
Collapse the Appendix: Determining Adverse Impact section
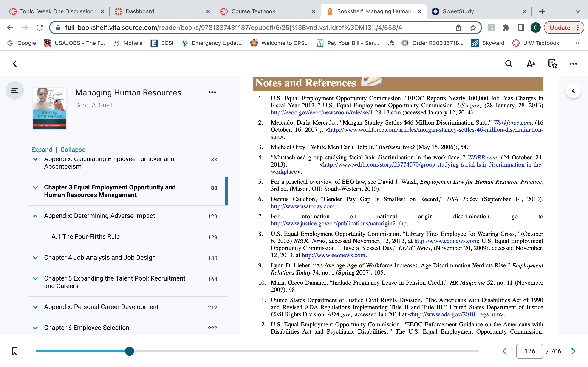(35, 216)
